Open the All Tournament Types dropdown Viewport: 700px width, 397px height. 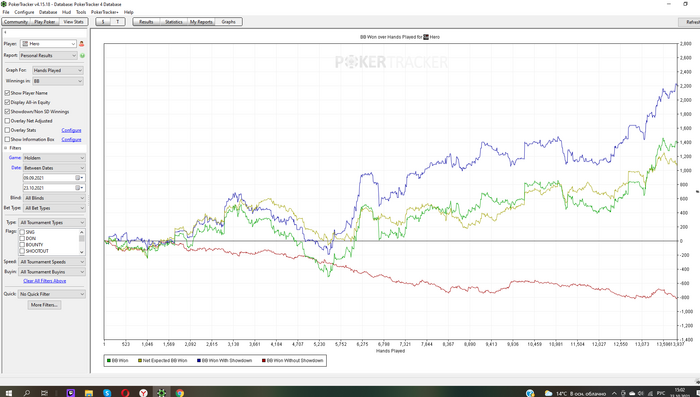pyautogui.click(x=52, y=222)
